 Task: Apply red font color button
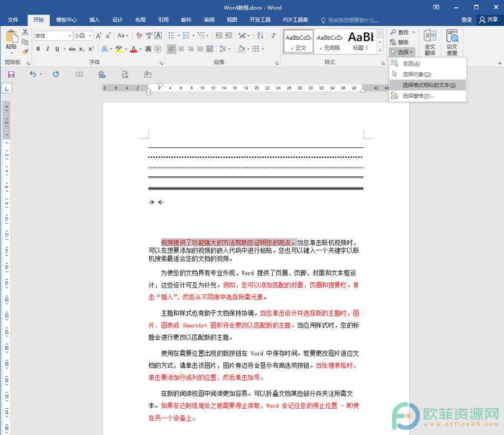coord(134,49)
